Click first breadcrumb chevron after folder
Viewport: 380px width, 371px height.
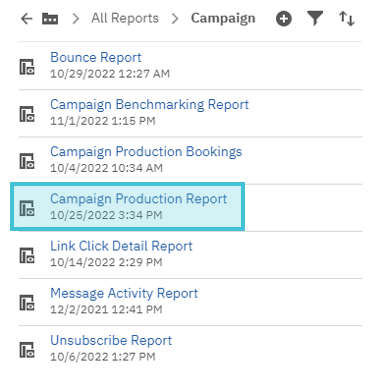pyautogui.click(x=76, y=19)
